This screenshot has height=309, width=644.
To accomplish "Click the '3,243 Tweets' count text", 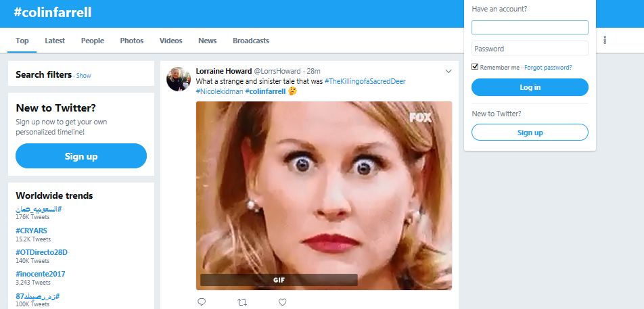I will click(33, 283).
